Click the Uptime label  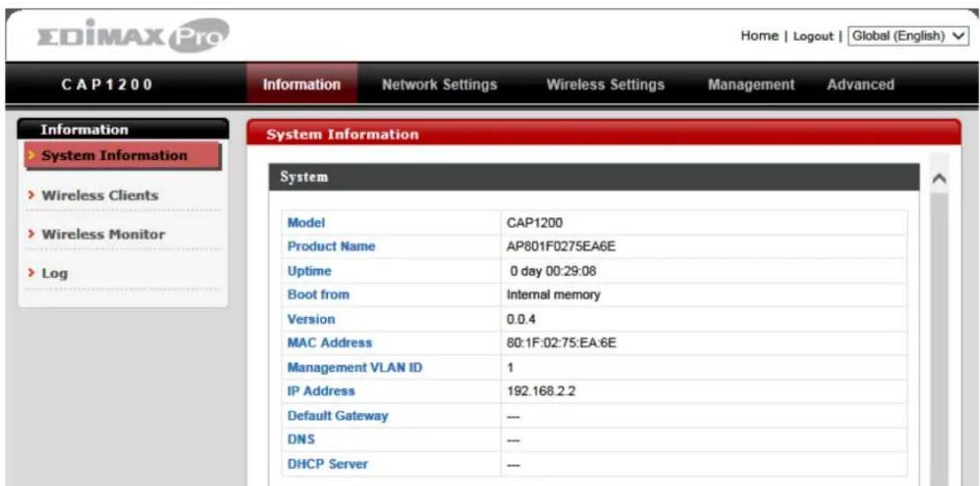click(x=309, y=271)
